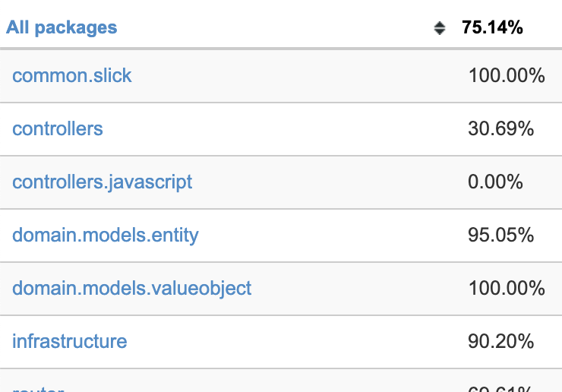This screenshot has width=562, height=392.
Task: Click the 90.20% coverage value
Action: coord(500,341)
